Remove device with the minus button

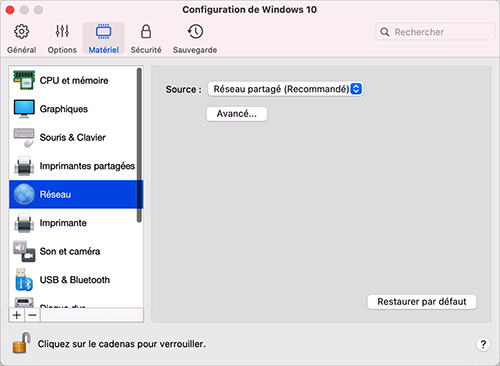tap(32, 315)
